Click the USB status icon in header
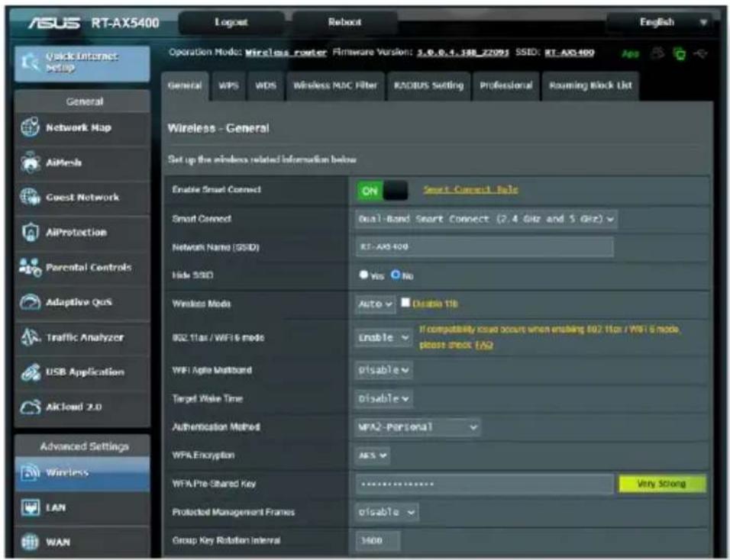Viewport: 730px width, 560px height. pyautogui.click(x=701, y=54)
